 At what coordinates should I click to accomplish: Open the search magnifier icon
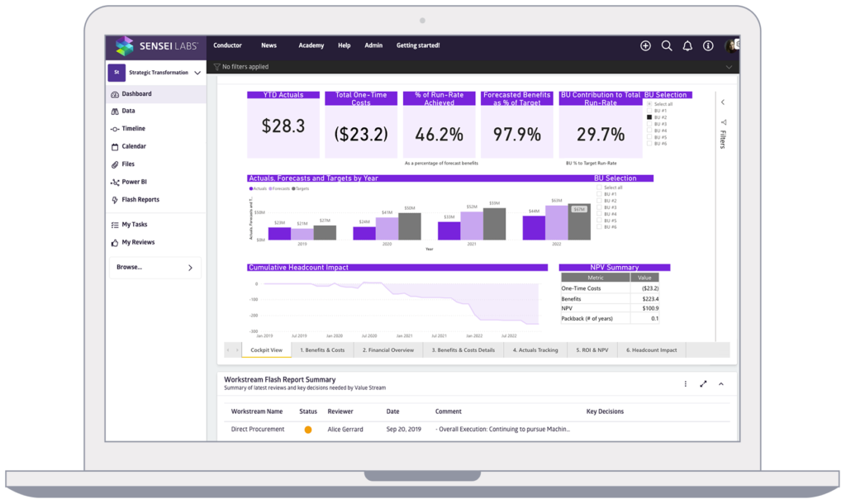[667, 46]
